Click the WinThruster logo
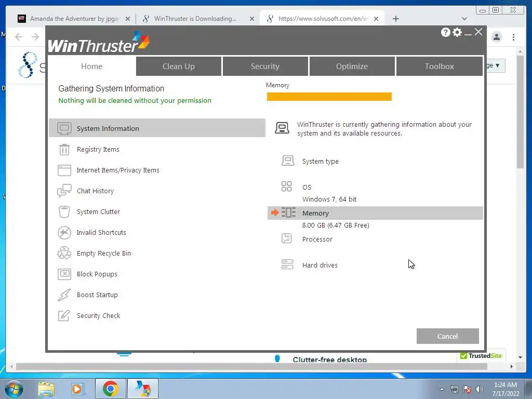Image resolution: width=532 pixels, height=399 pixels. pos(99,43)
